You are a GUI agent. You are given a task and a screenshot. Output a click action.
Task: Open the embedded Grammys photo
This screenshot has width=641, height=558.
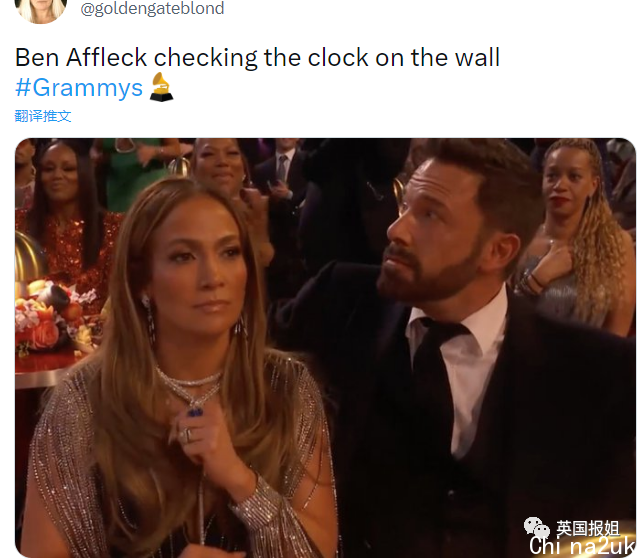(x=325, y=347)
